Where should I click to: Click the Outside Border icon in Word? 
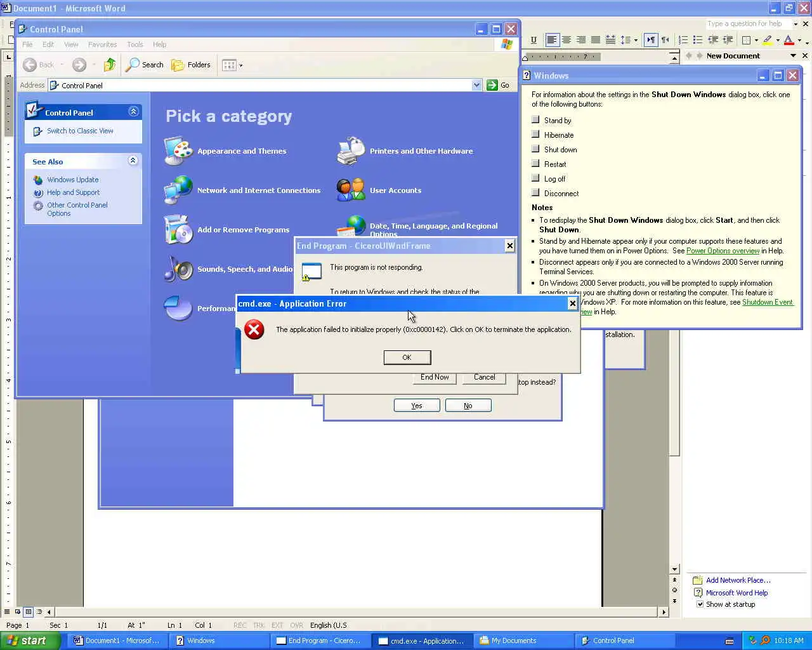click(x=747, y=40)
